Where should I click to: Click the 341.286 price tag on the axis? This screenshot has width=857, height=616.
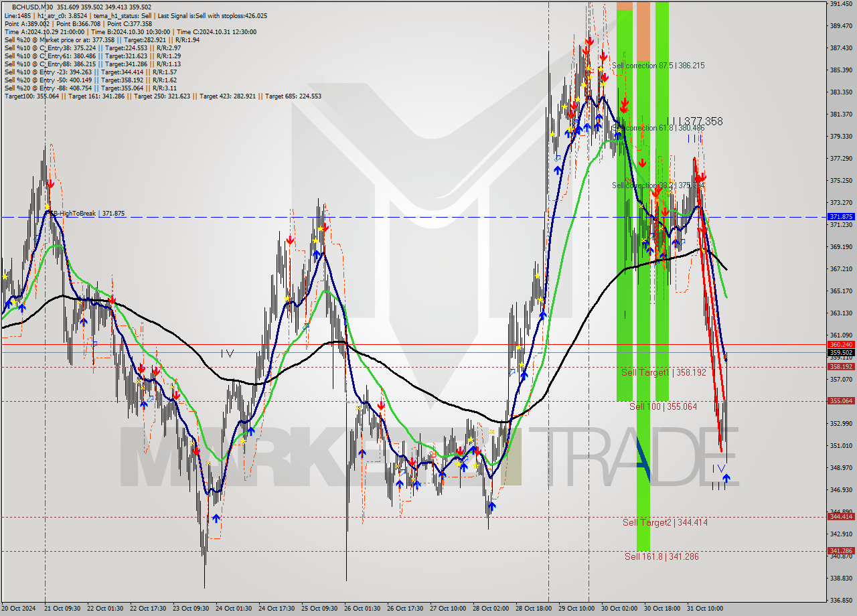click(841, 550)
